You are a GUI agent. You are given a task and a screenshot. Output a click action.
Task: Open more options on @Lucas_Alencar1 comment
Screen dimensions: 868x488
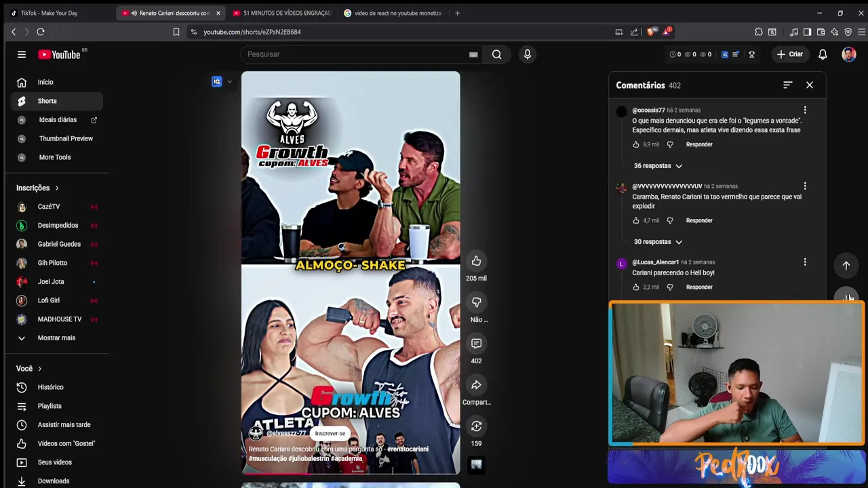pyautogui.click(x=805, y=262)
